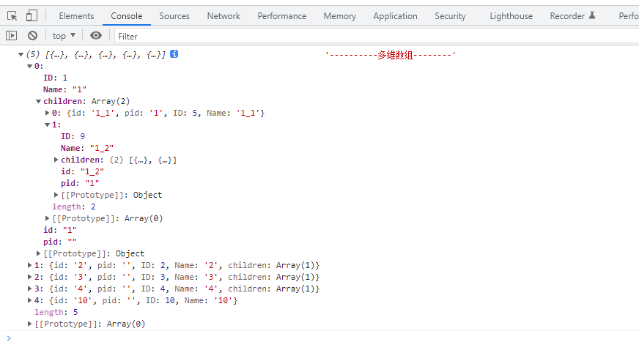Expand the nested children (2) node

pos(56,160)
